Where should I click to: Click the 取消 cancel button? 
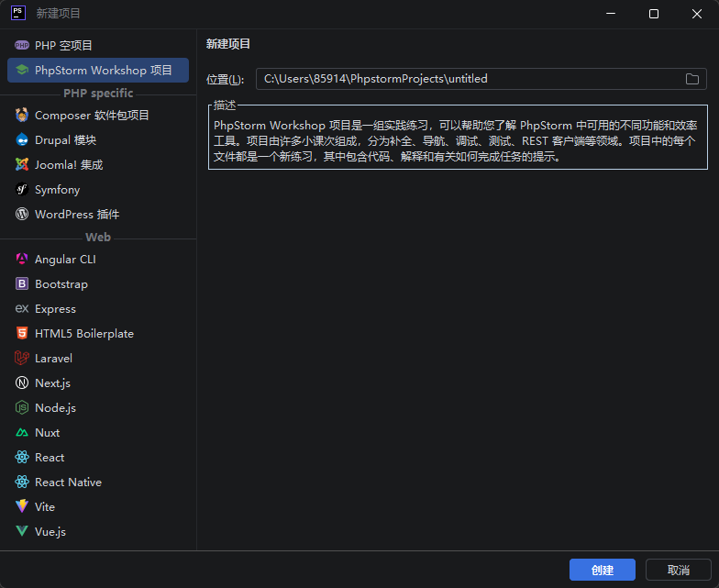(679, 570)
